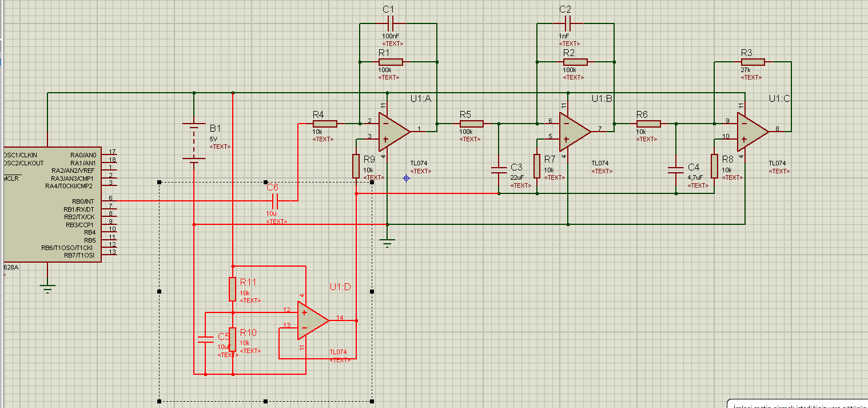
Task: Click pin number 6 beside RB0/INT
Action: pyautogui.click(x=110, y=198)
